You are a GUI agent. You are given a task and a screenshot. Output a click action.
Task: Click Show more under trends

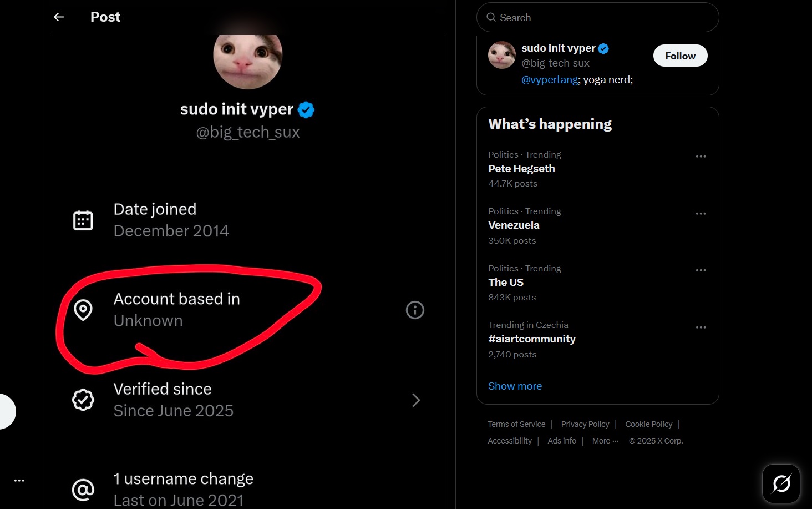(515, 386)
